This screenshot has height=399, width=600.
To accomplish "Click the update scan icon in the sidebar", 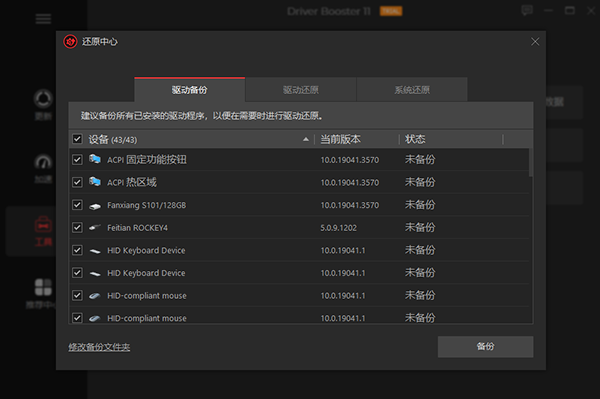I will [x=43, y=98].
